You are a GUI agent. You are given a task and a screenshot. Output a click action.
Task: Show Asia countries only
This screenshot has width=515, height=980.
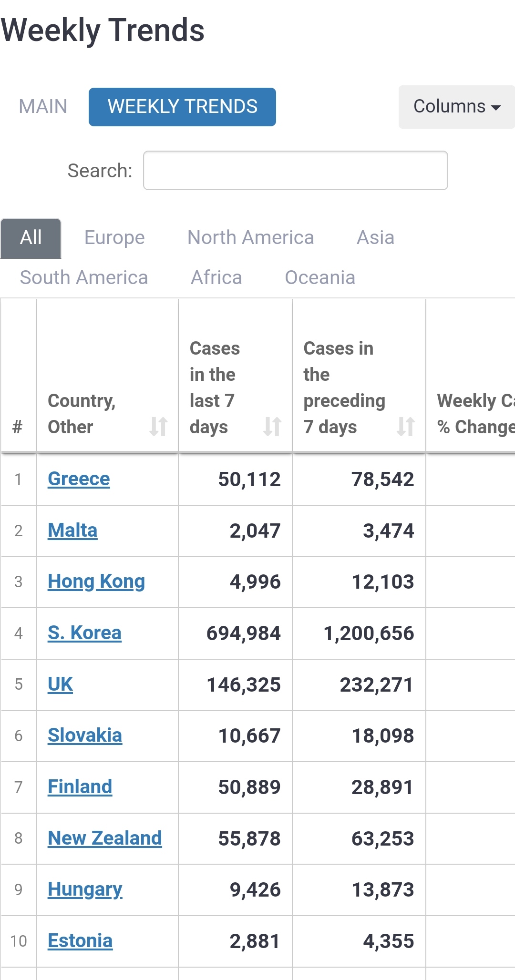[375, 238]
